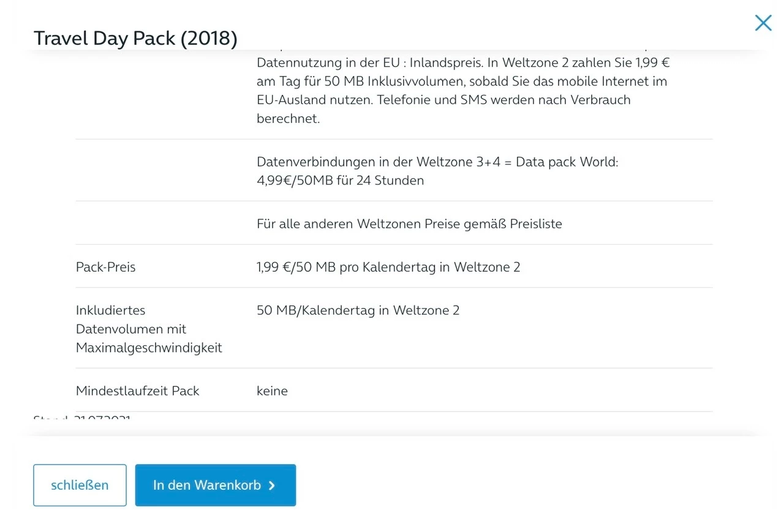The height and width of the screenshot is (532, 784).
Task: Click the Travel Day Pack (2018) heading
Action: tap(135, 38)
